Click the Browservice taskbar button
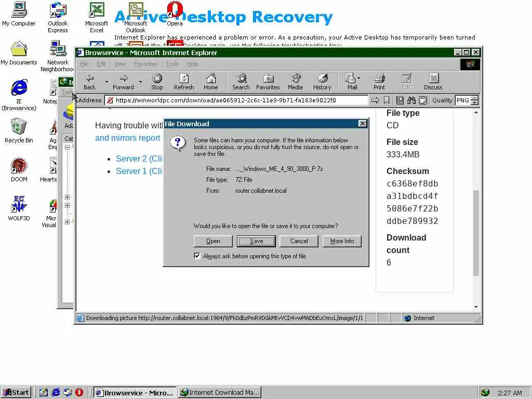The height and width of the screenshot is (399, 532). tap(135, 393)
